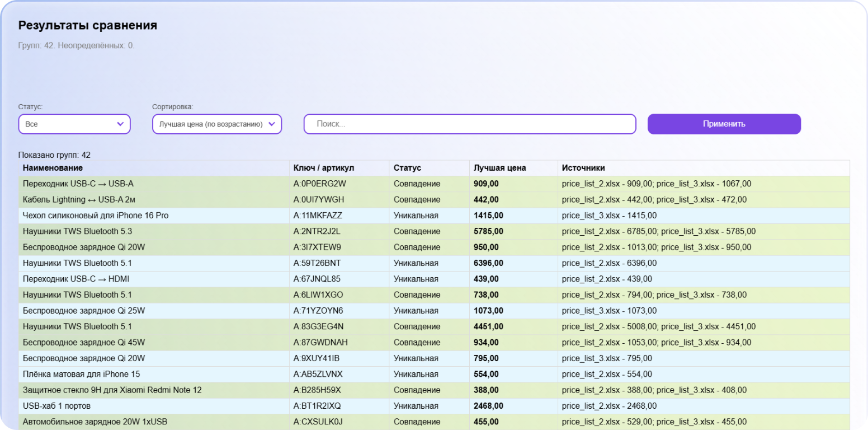Select the Беспроводное зарядное Qi 25W item
Image resolution: width=868 pixels, height=430 pixels.
click(84, 311)
